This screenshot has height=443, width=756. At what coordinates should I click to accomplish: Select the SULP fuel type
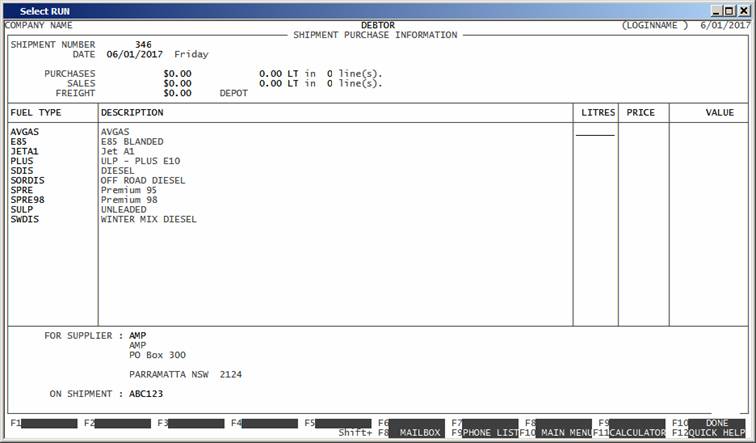22,210
